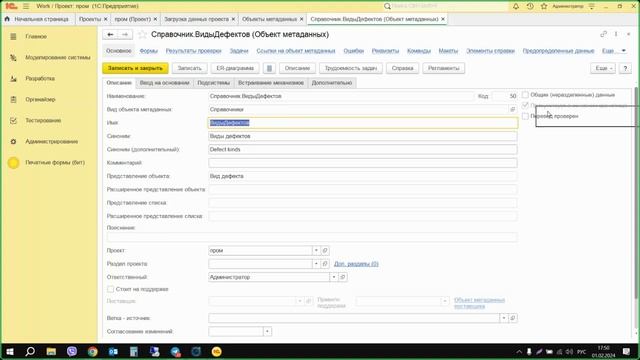Open the main hamburger menu in title bar
Viewport: 640px width, 360px height.
coord(26,6)
